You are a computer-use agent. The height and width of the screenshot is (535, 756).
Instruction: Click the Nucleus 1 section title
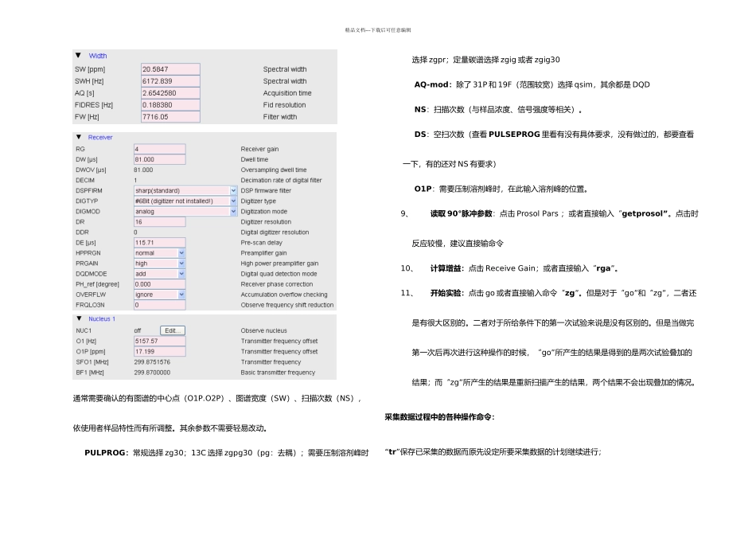(102, 319)
